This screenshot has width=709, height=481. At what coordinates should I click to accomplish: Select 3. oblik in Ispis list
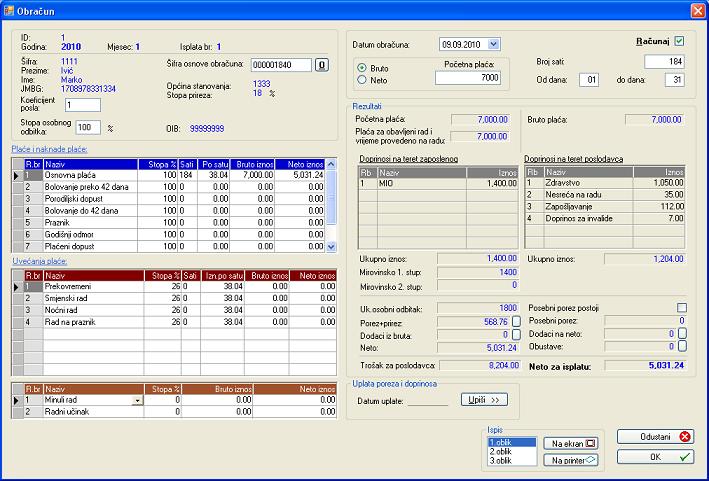point(499,460)
